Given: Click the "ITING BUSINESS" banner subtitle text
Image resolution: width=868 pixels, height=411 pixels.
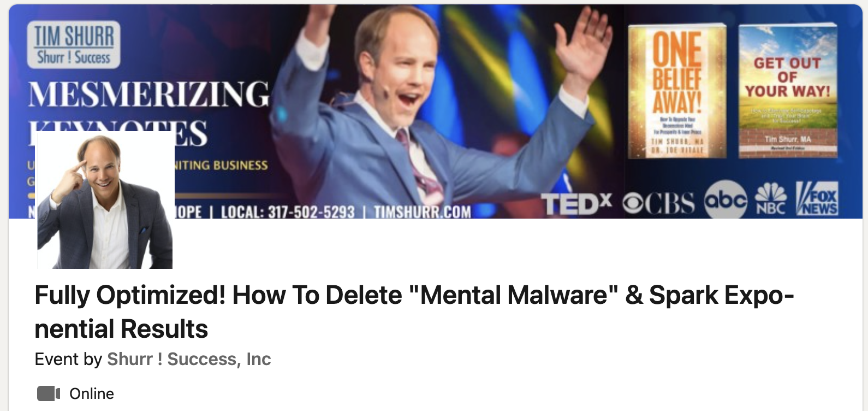Looking at the screenshot, I should (221, 165).
